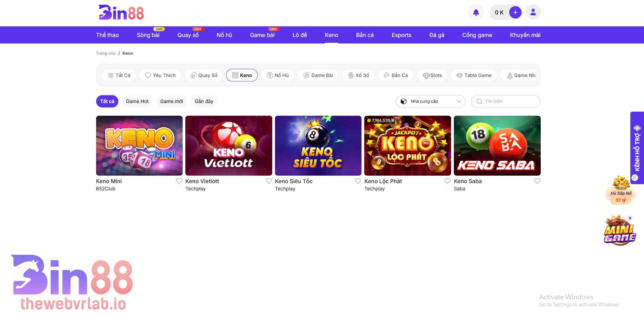Image resolution: width=644 pixels, height=317 pixels.
Task: Follow the Trang chủ breadcrumb link
Action: [106, 53]
